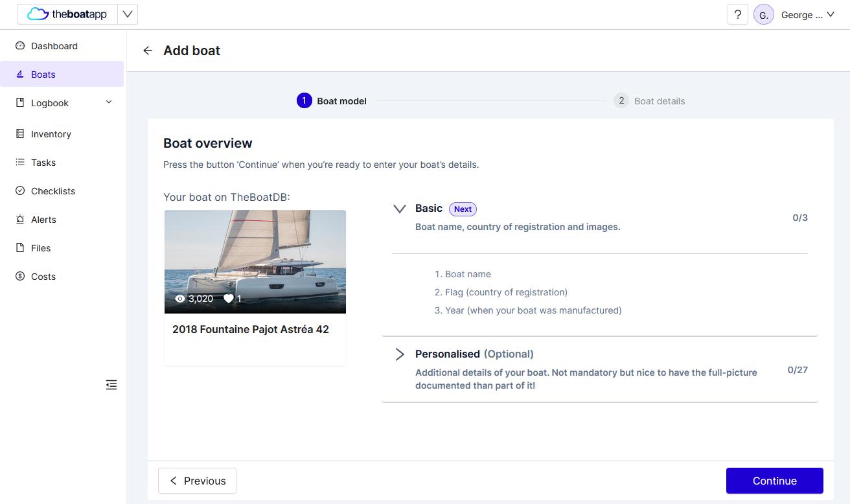Click the Boat overview heading

click(x=208, y=143)
